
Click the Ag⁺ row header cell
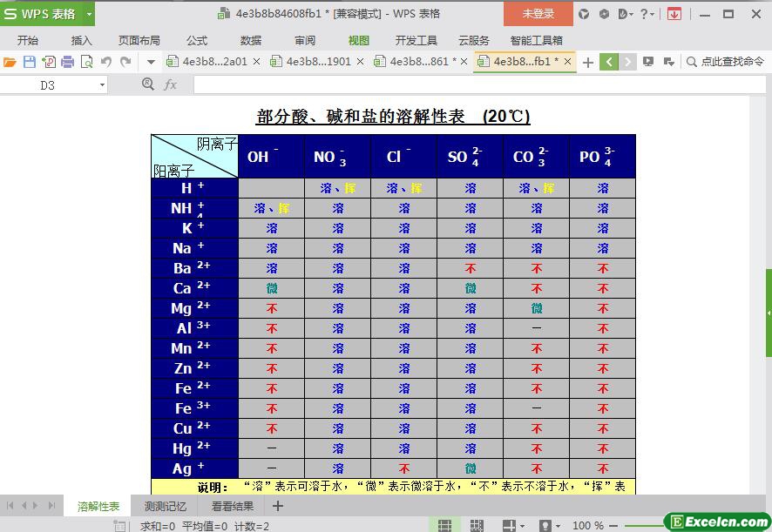click(194, 468)
